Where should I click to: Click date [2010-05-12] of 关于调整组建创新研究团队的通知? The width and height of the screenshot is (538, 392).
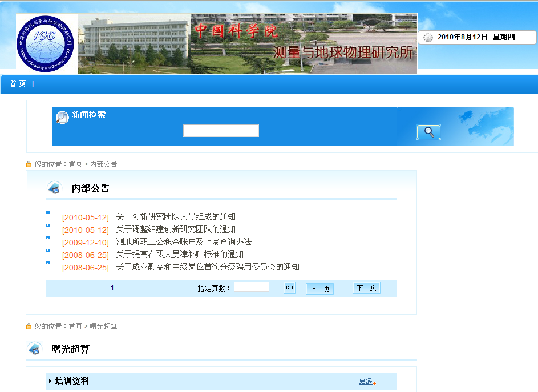pos(86,230)
